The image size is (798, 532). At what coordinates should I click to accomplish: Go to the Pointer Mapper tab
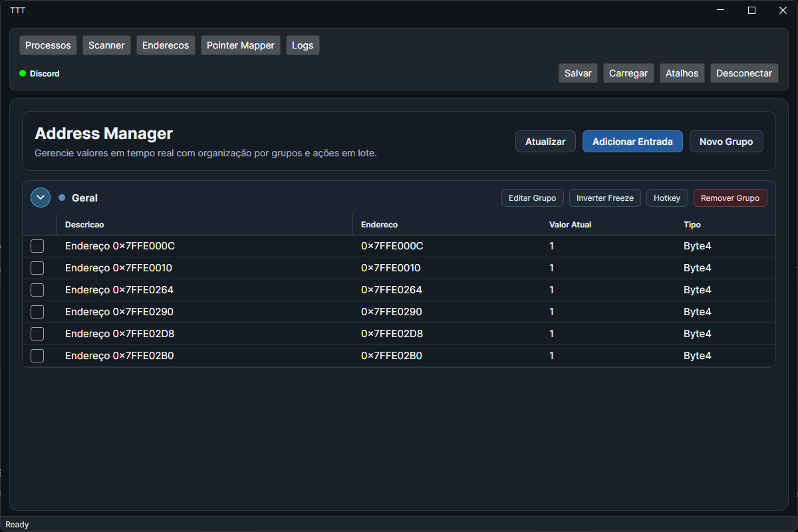tap(241, 45)
